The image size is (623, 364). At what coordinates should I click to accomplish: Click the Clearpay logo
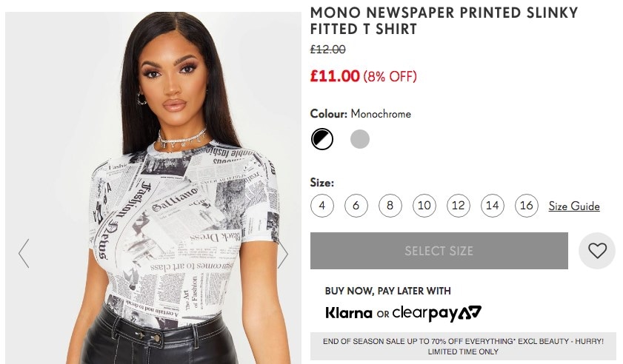[x=436, y=313]
